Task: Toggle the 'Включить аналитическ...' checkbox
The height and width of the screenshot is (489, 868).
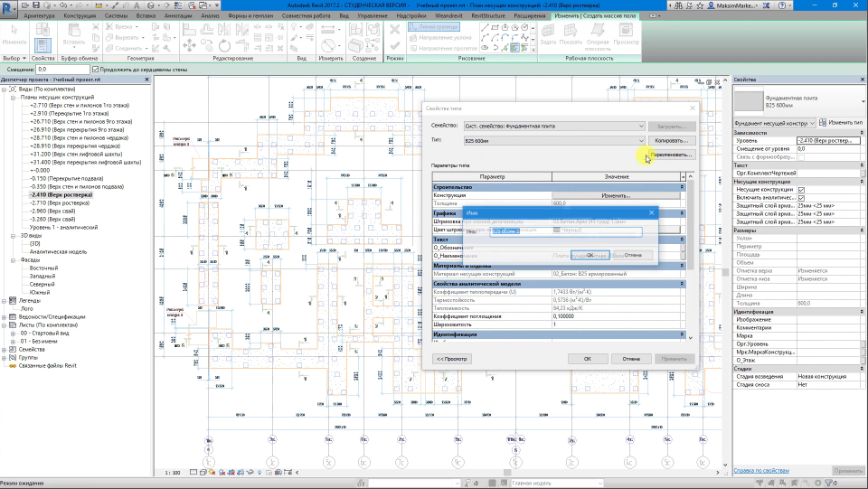Action: [x=801, y=197]
